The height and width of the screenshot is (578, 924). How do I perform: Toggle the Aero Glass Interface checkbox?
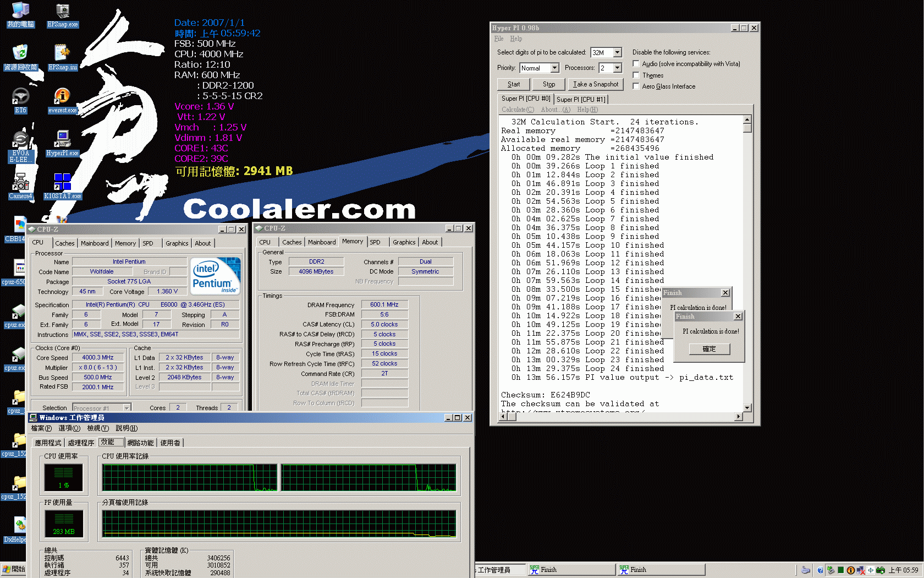[636, 86]
